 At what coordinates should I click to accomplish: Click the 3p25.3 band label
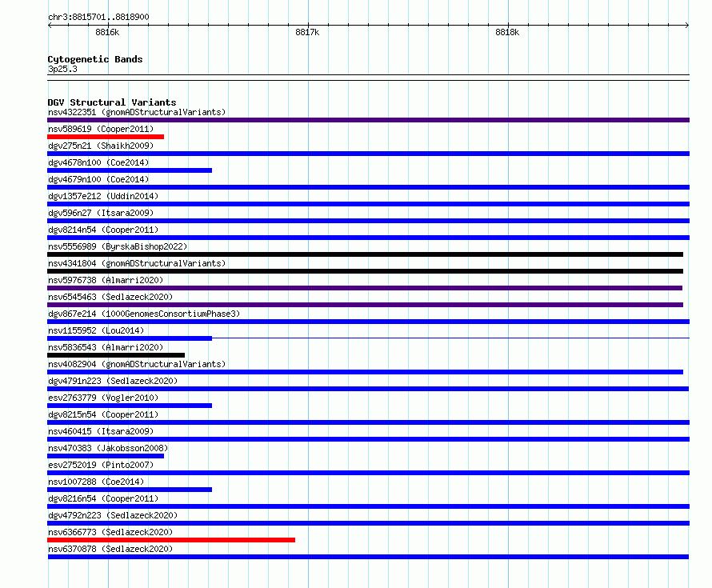(x=62, y=69)
